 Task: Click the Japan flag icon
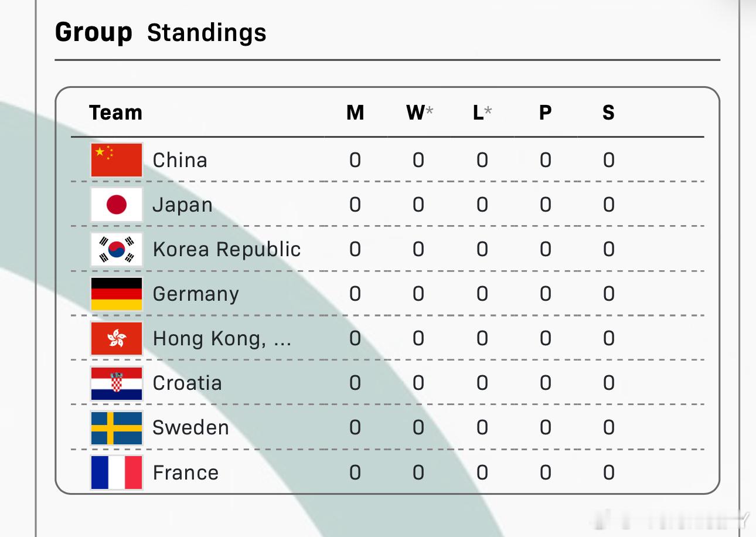(117, 205)
